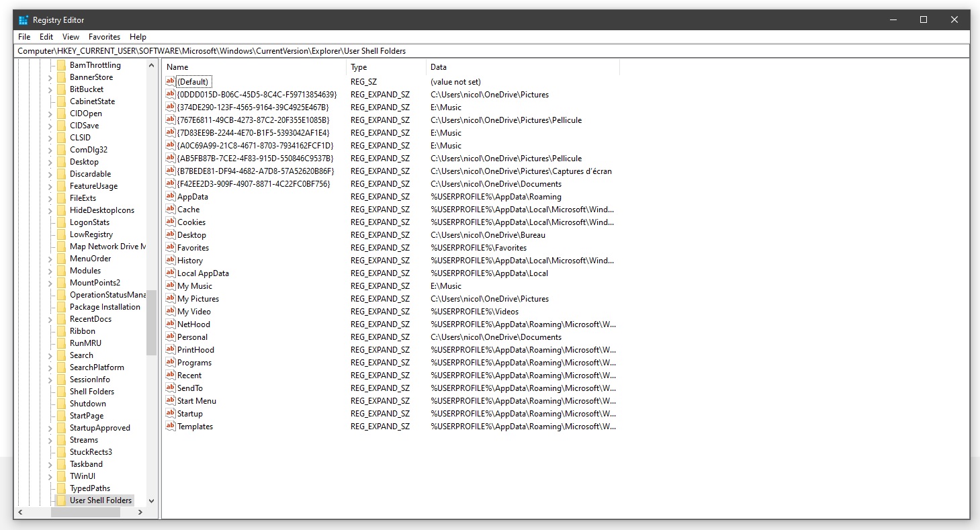Viewport: 980px width, 530px height.
Task: Click the BamThrottling folder icon in tree
Action: [61, 65]
